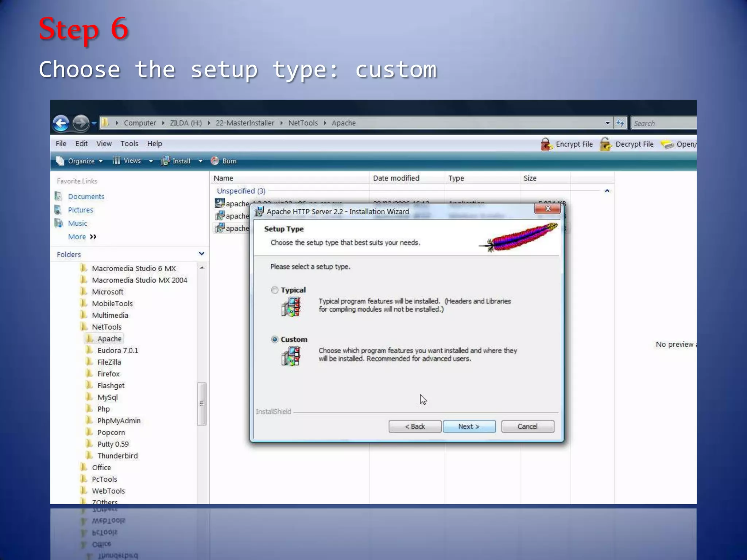
Task: Collapse the Unspecified (3) group arrow
Action: coord(607,191)
